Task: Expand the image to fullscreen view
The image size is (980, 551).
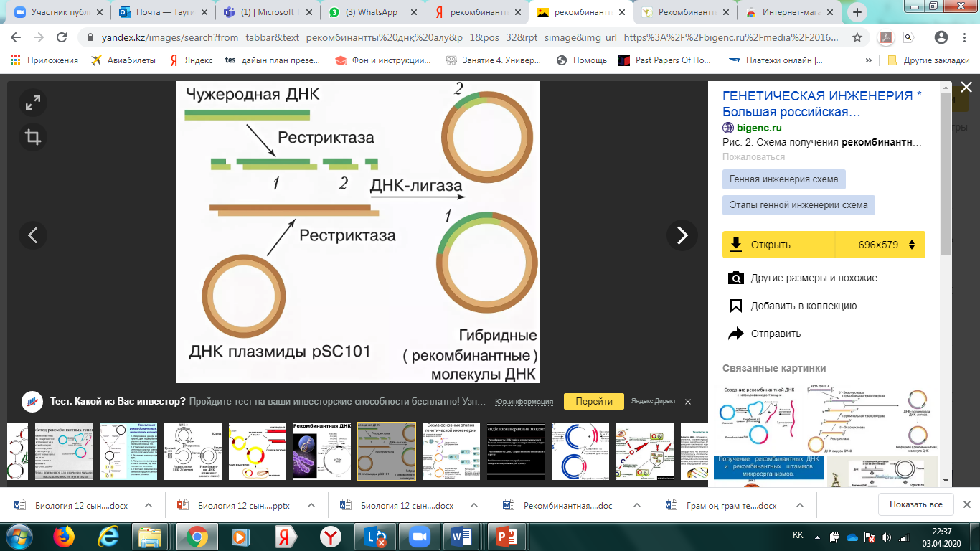Action: coord(33,103)
